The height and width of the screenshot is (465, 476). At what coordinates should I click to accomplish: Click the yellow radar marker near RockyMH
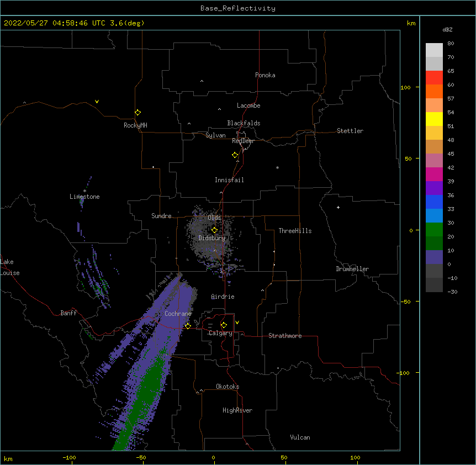tap(138, 113)
